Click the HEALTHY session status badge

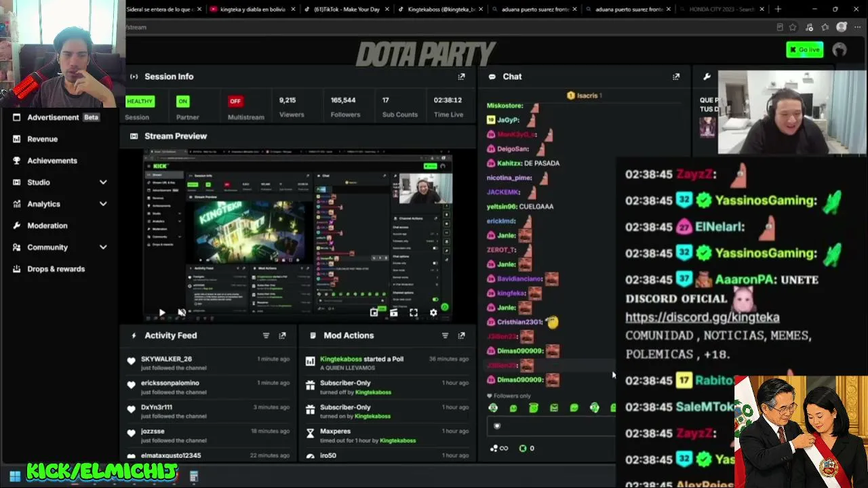point(140,102)
